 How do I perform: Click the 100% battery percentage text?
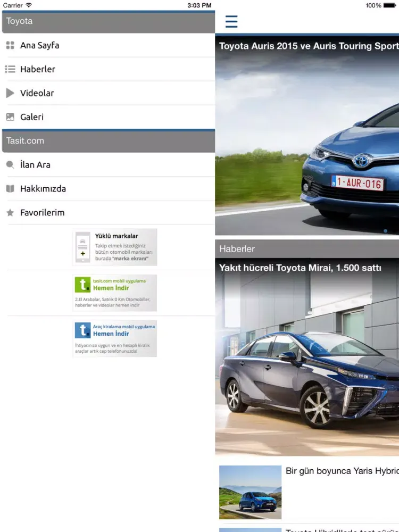tap(373, 5)
